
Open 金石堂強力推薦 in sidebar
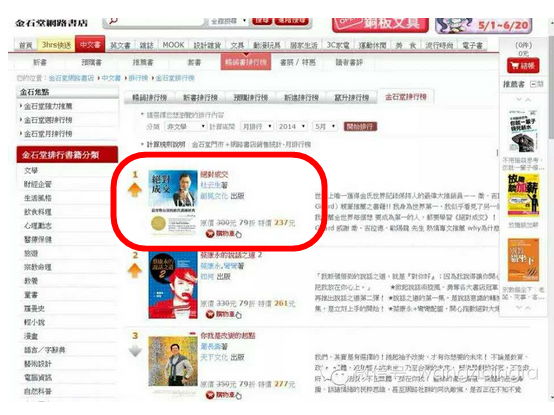48,106
